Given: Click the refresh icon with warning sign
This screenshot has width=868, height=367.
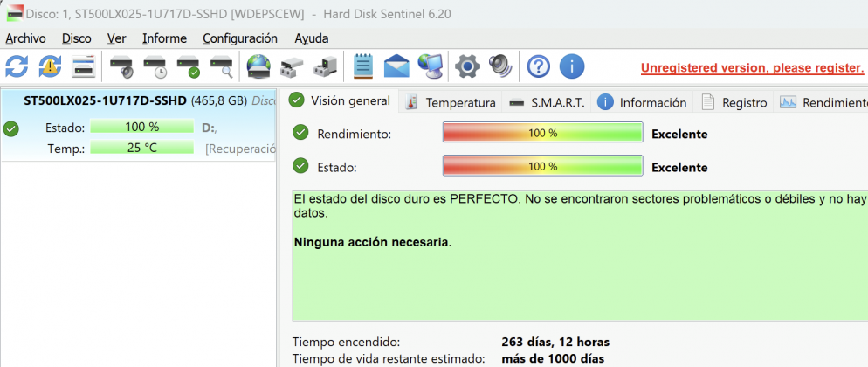Looking at the screenshot, I should (x=50, y=66).
